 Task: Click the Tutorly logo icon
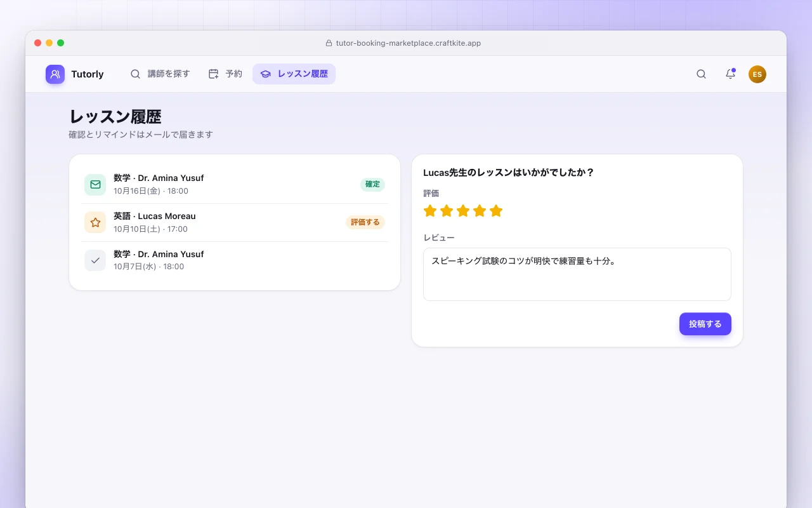tap(55, 74)
